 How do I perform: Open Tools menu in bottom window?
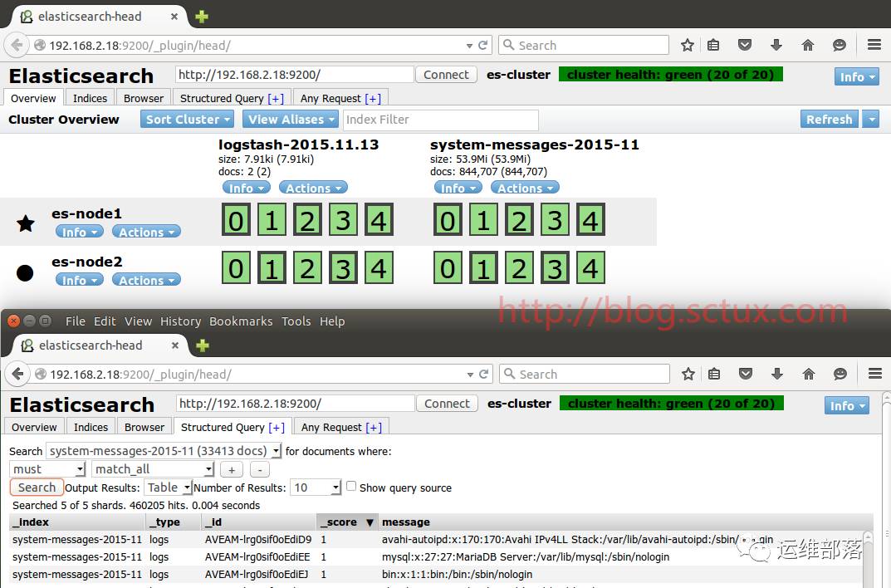(296, 321)
